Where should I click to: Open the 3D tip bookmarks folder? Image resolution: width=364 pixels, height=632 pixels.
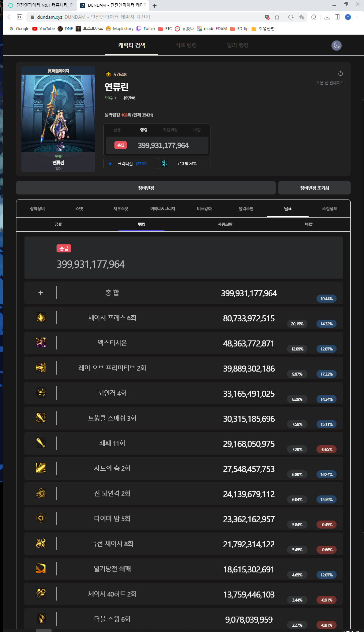click(239, 29)
